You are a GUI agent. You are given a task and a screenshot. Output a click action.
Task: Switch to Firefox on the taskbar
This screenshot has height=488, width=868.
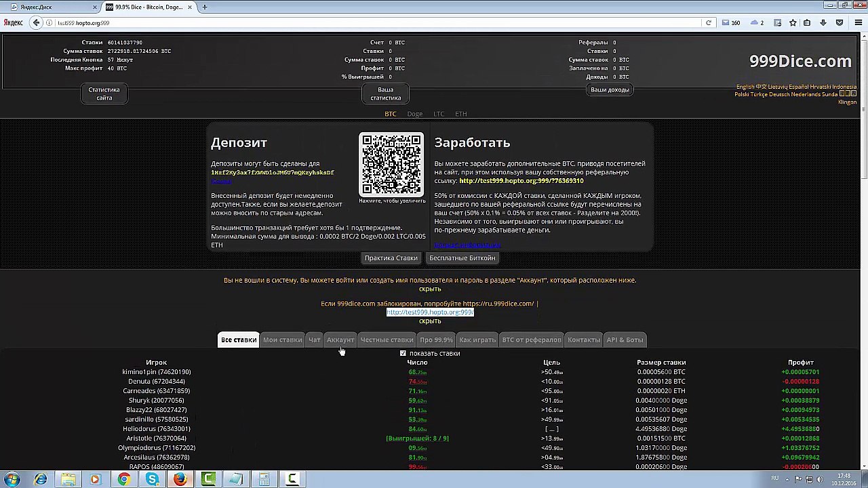click(x=180, y=479)
